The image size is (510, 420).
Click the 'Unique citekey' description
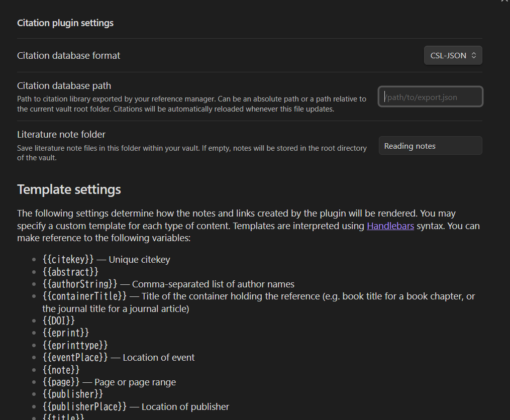[x=139, y=260]
